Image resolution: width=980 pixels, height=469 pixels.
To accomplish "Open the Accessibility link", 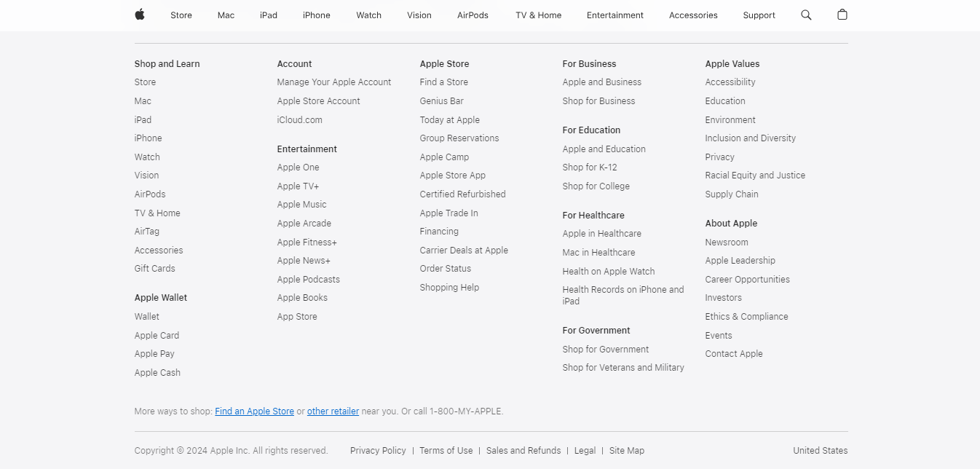I will tap(730, 82).
